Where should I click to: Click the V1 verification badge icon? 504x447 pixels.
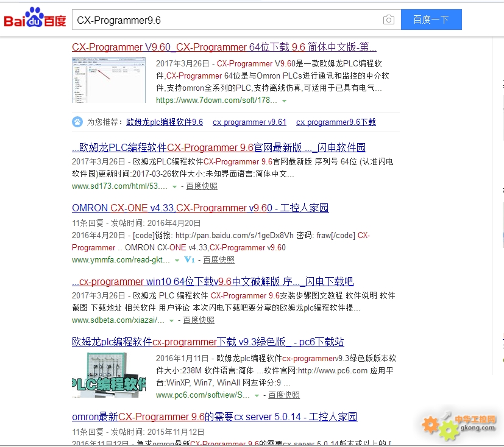pos(190,259)
